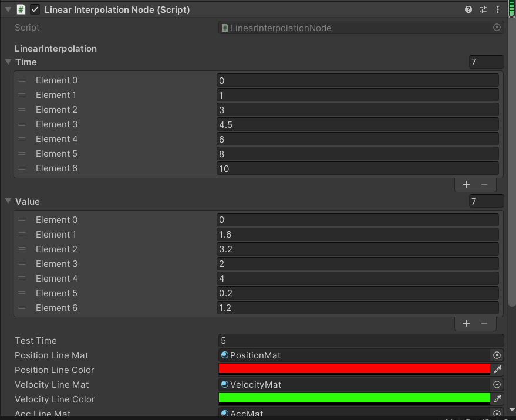
Task: Grab Time Element 6 drag handle
Action: (x=22, y=168)
